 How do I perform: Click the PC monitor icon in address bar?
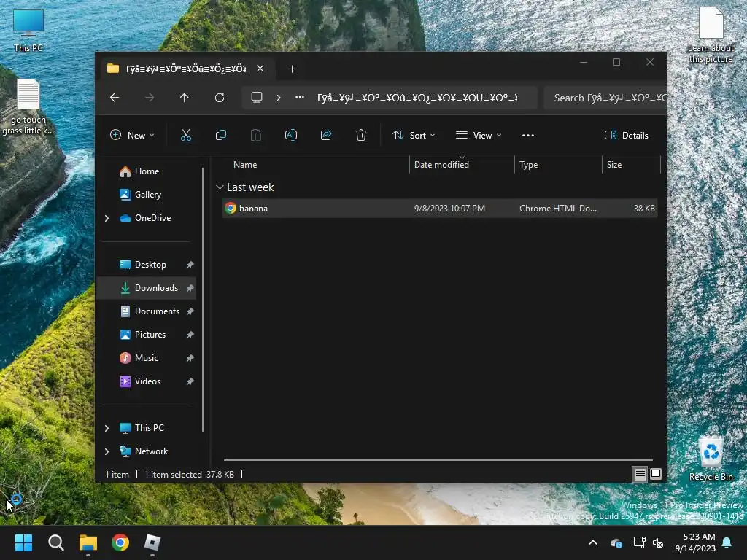pyautogui.click(x=257, y=98)
